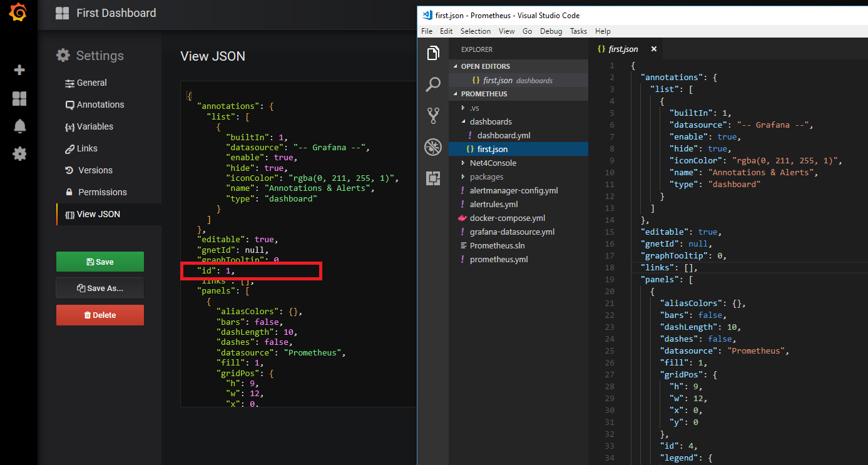Screen dimensions: 868x465
Task: Open the VS Code File menu
Action: (x=427, y=31)
